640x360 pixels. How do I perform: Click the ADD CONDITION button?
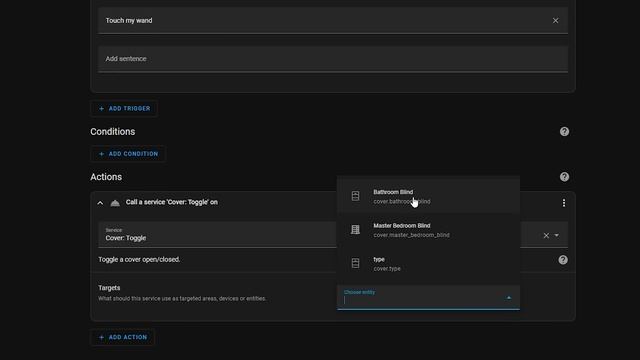128,154
